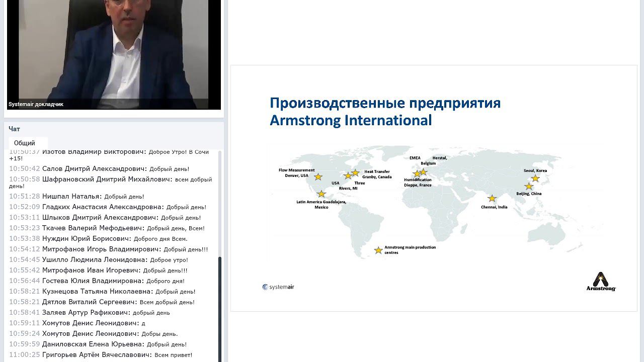Click the Chennai, India star marker
This screenshot has width=644, height=362.
click(492, 199)
